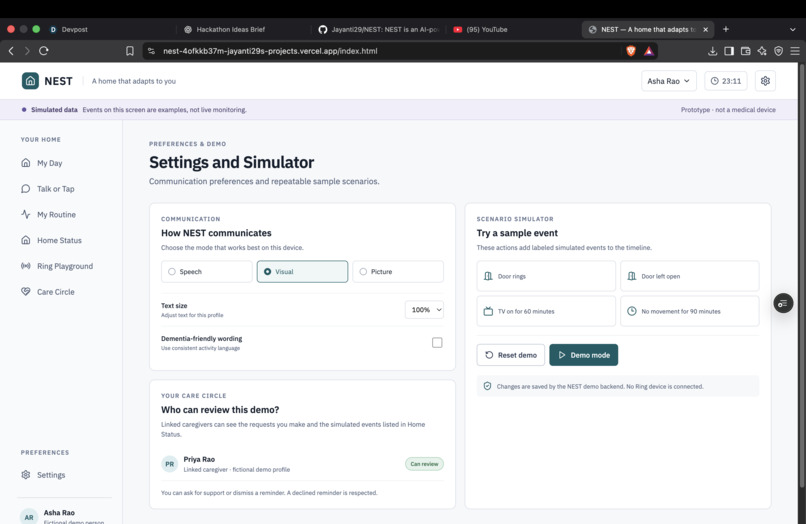Click the VPN shield icon in toolbar
The height and width of the screenshot is (524, 806).
coord(778,51)
